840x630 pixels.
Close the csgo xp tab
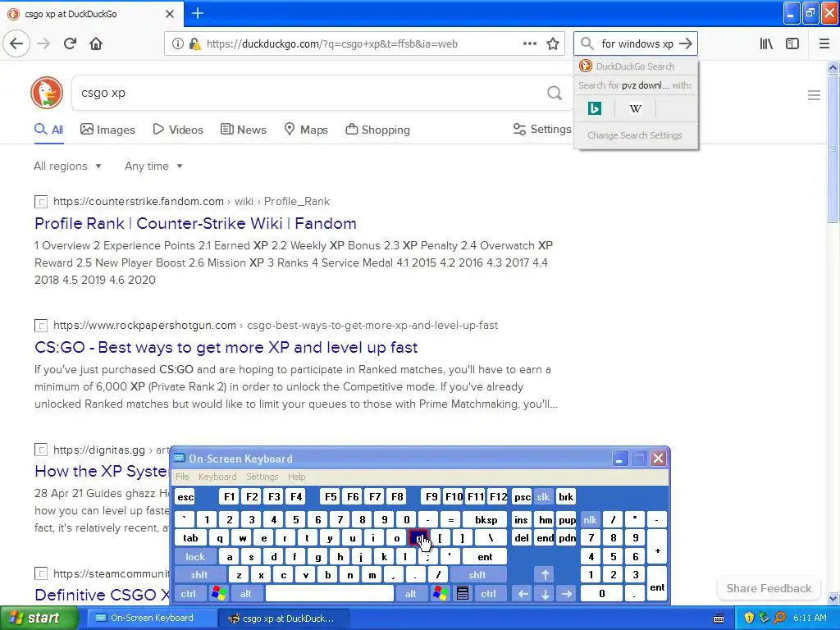click(x=169, y=14)
